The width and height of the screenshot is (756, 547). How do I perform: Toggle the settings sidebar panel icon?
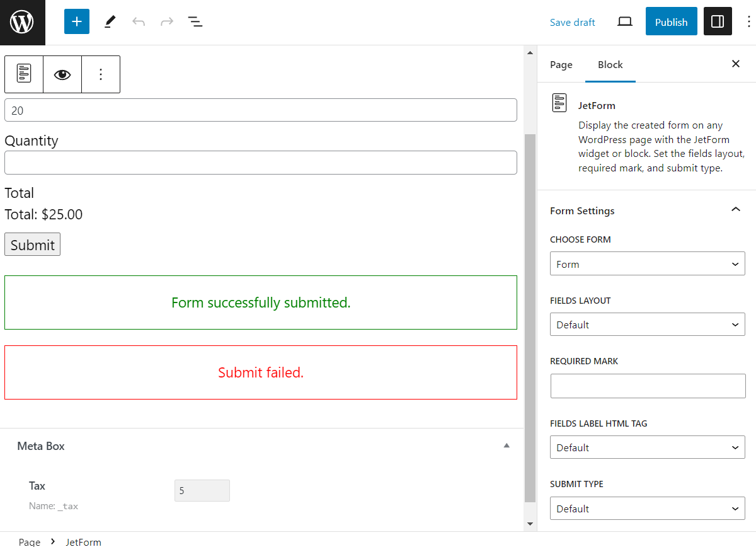coord(718,21)
